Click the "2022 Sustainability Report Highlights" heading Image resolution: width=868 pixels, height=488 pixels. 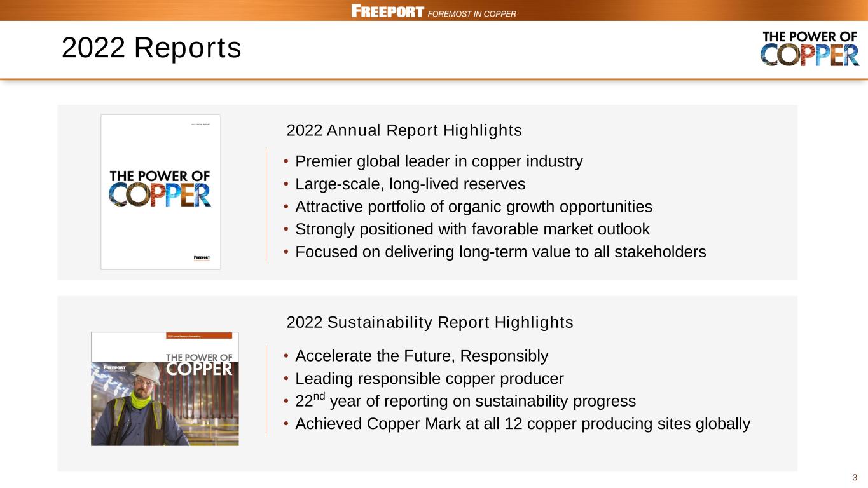point(430,323)
